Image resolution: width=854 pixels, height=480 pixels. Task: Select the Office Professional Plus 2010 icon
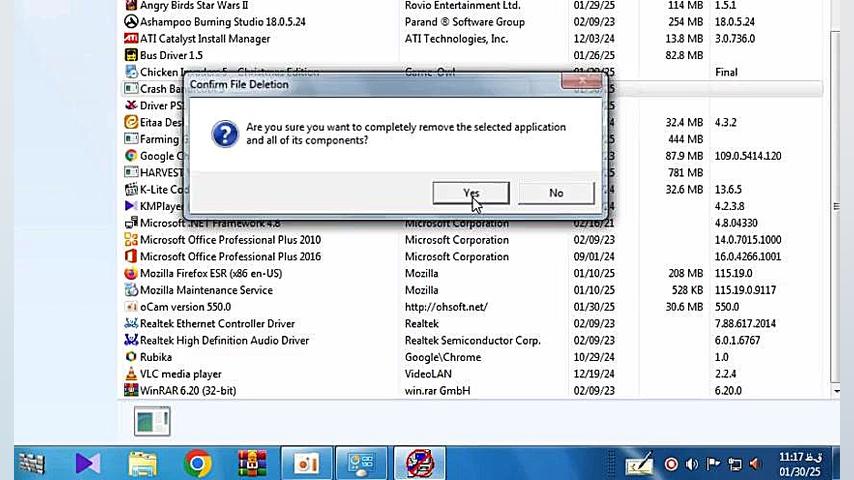(131, 240)
